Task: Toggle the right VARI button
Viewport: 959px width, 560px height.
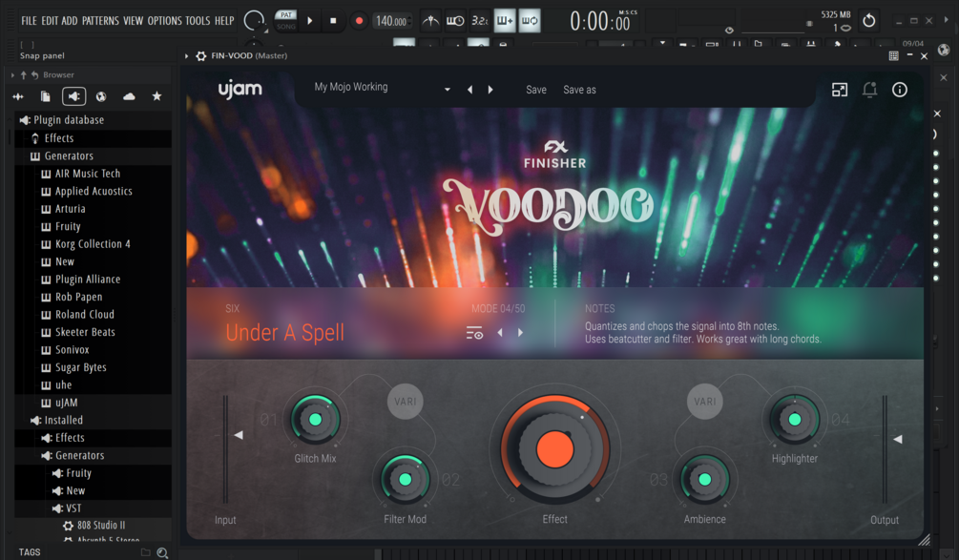Action: point(704,402)
